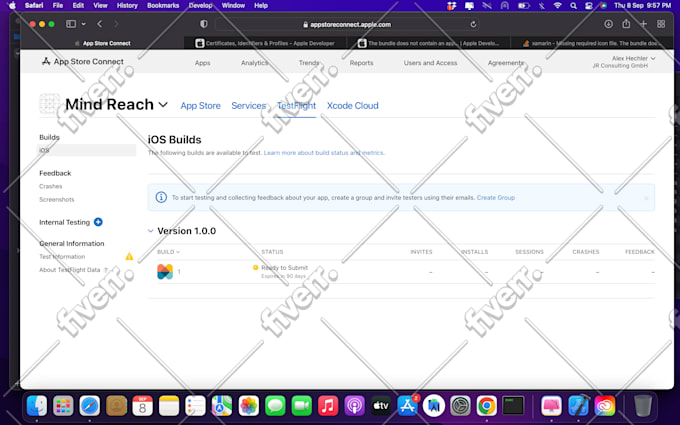680x425 pixels.
Task: Open the Alex Hechler account dropdown
Action: tap(624, 62)
